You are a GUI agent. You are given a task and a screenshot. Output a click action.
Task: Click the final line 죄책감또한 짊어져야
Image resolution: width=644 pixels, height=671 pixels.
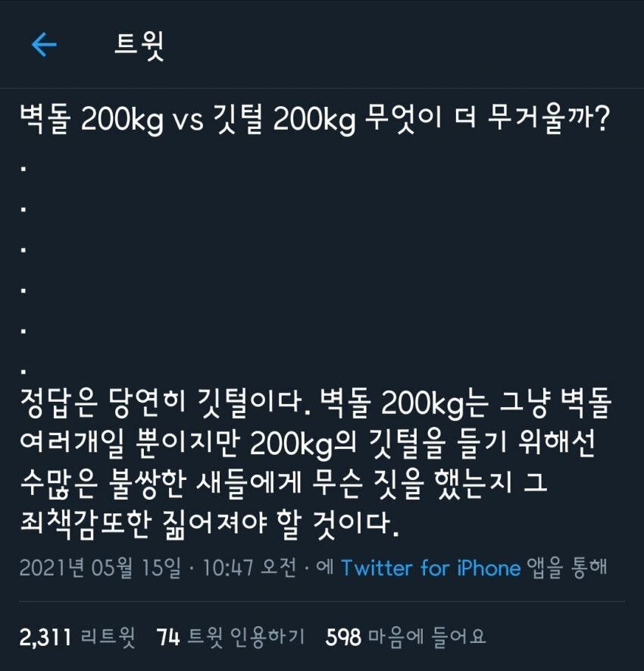pyautogui.click(x=210, y=524)
